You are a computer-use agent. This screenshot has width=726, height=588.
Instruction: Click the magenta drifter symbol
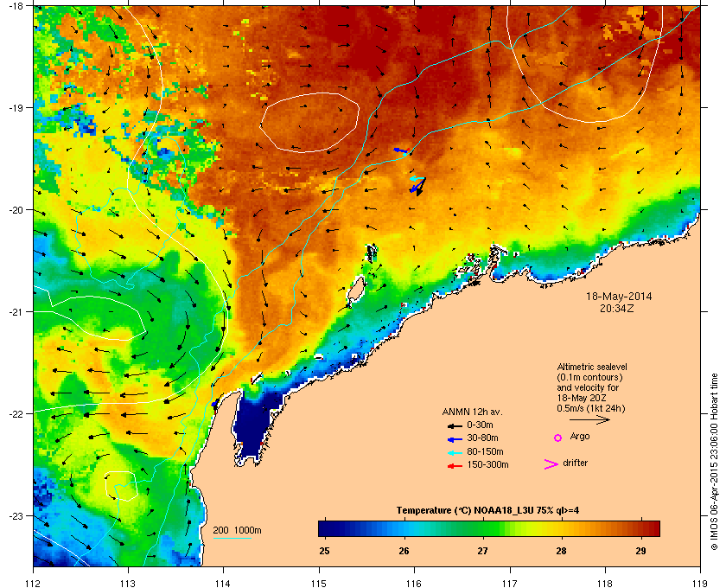[x=551, y=464]
